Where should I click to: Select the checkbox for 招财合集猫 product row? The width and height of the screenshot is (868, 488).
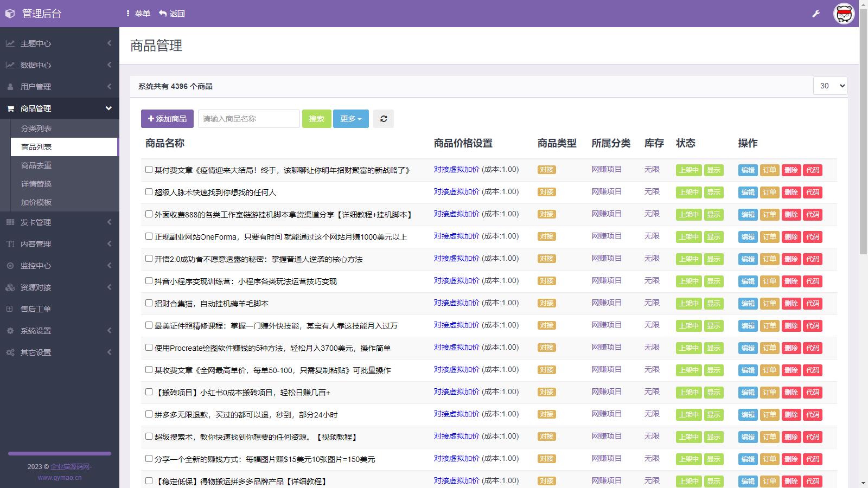[148, 303]
